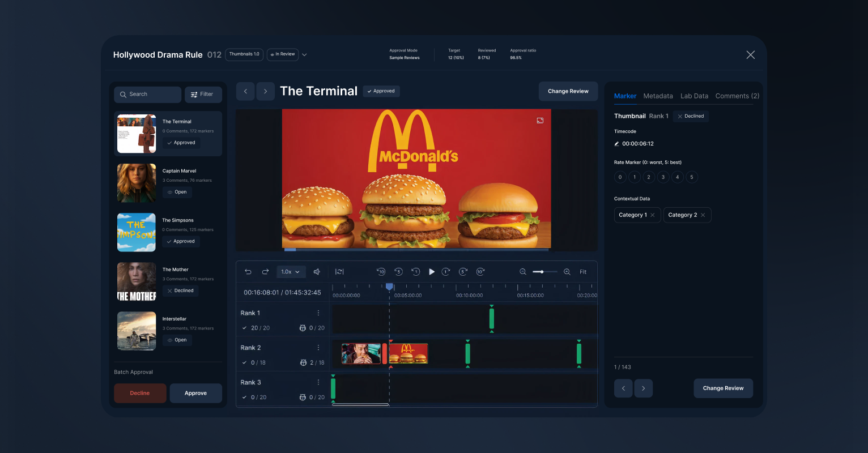Click the Approved status badge next to The Terminal

pos(381,91)
